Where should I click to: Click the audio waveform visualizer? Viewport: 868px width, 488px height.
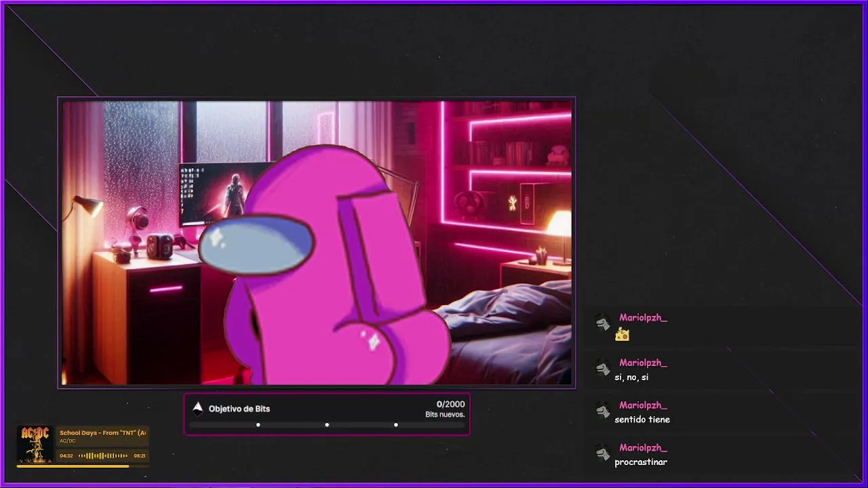tap(103, 455)
